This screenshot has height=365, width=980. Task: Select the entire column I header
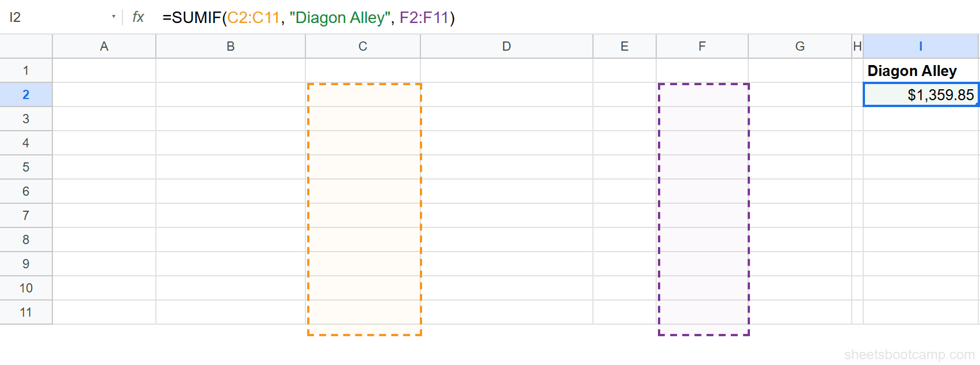pos(921,46)
